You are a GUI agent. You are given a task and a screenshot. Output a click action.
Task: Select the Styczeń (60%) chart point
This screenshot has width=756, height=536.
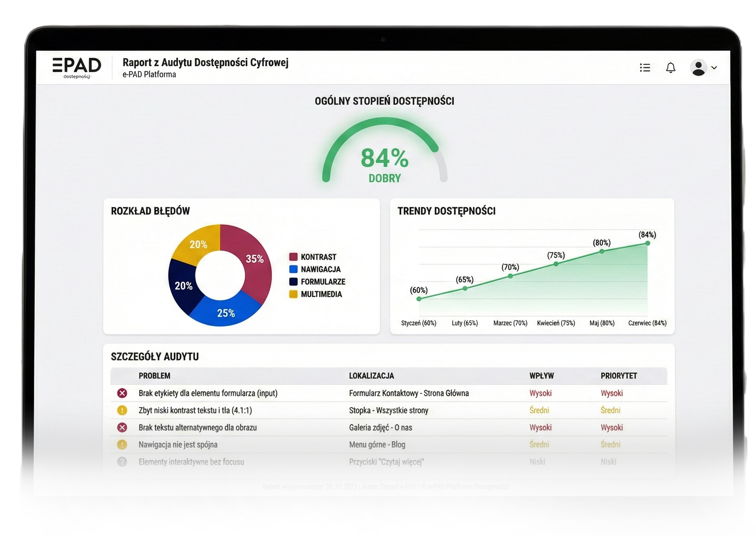pos(419,299)
